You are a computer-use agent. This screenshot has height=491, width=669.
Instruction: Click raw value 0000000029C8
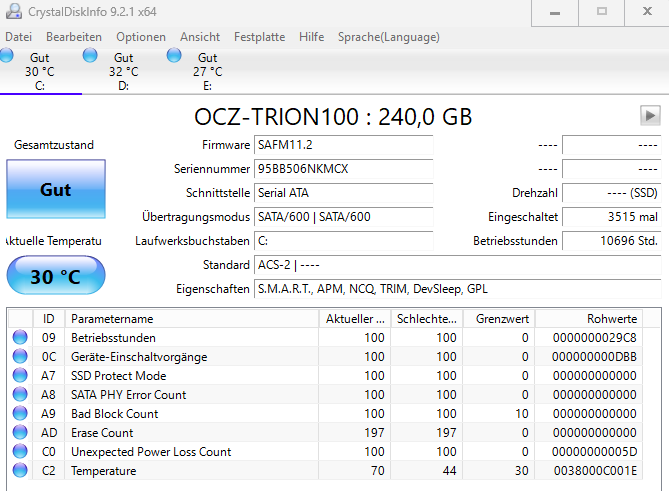[x=595, y=338]
